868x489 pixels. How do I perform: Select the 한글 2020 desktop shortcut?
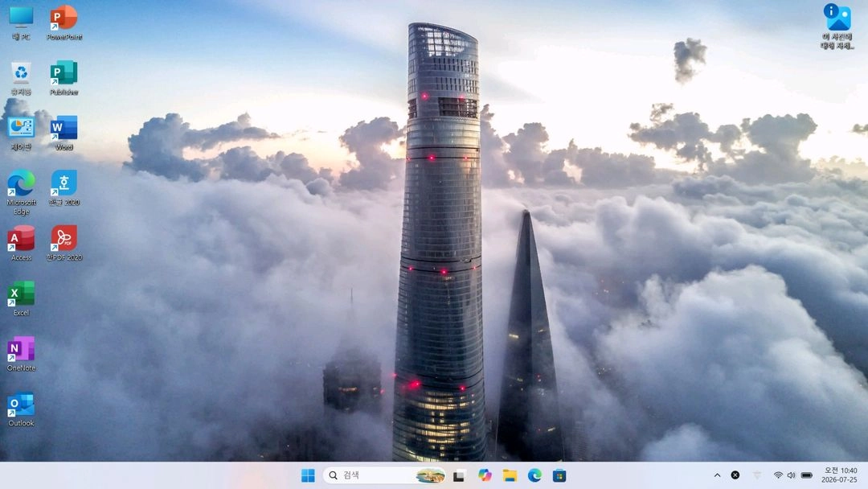click(63, 188)
